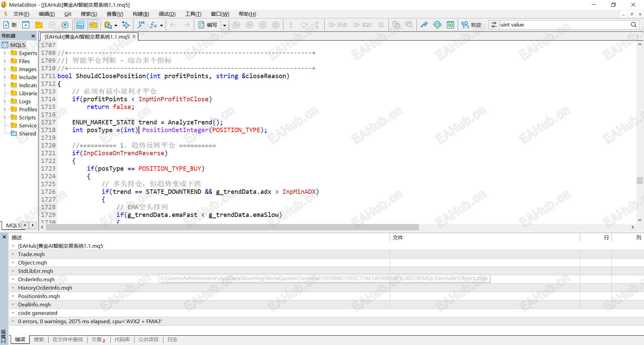Click the Save All icon
Screen dimensions: 644x345
[x=65, y=25]
